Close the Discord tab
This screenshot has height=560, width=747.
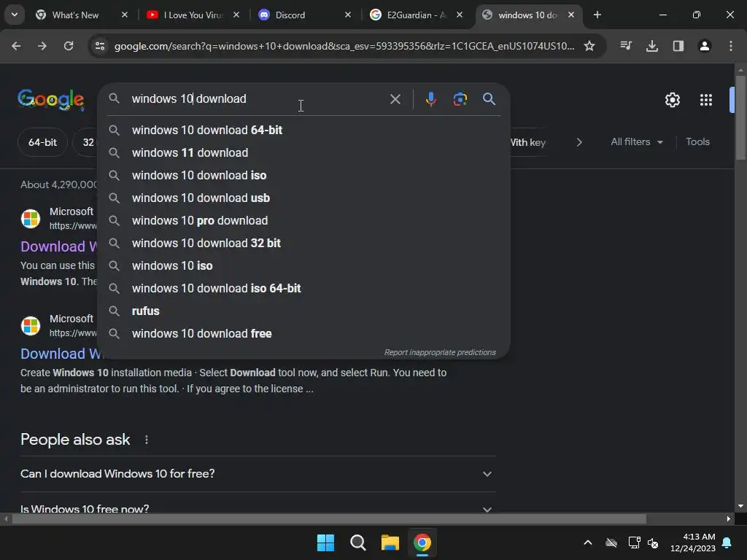pos(348,15)
